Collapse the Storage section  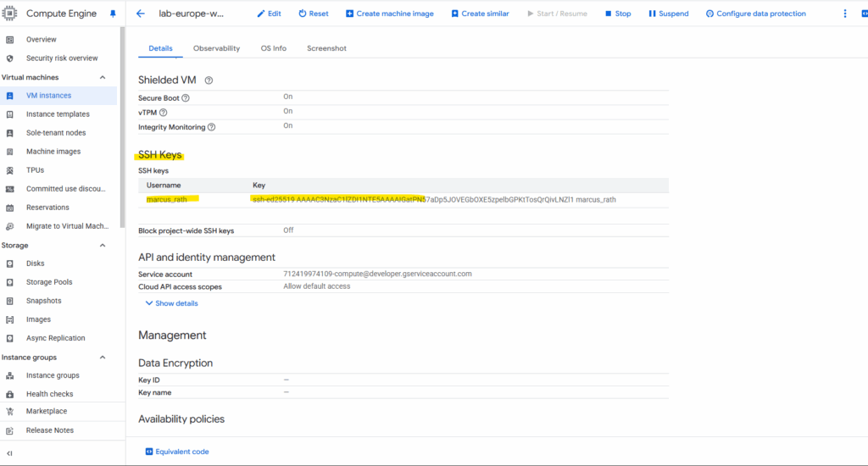point(103,245)
